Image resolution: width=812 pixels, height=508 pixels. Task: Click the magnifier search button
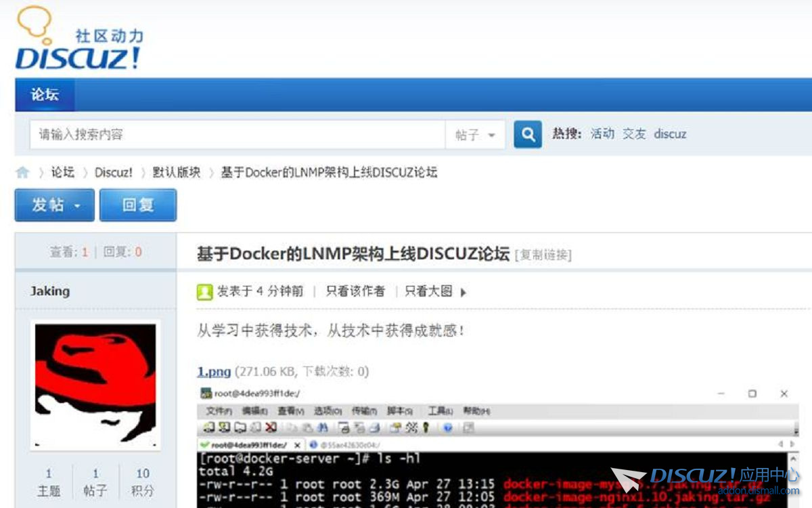pos(528,134)
